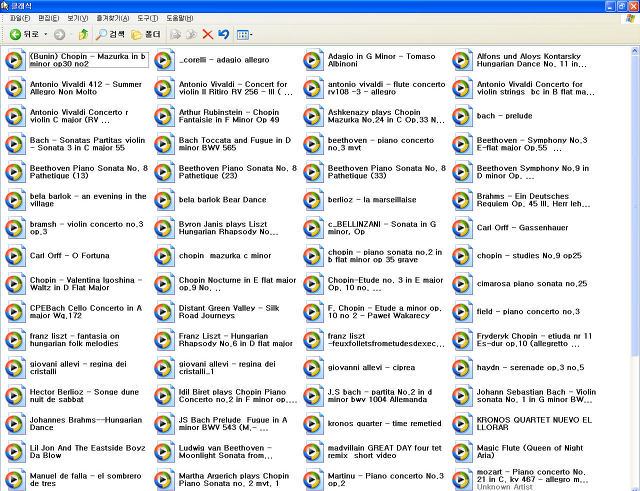Toggle the 폴더 folders pane

pos(146,34)
